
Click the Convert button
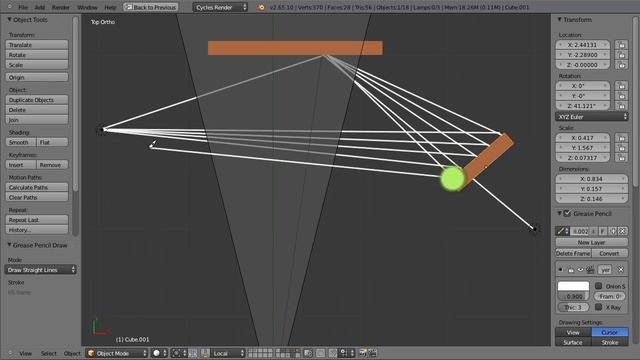coord(609,253)
